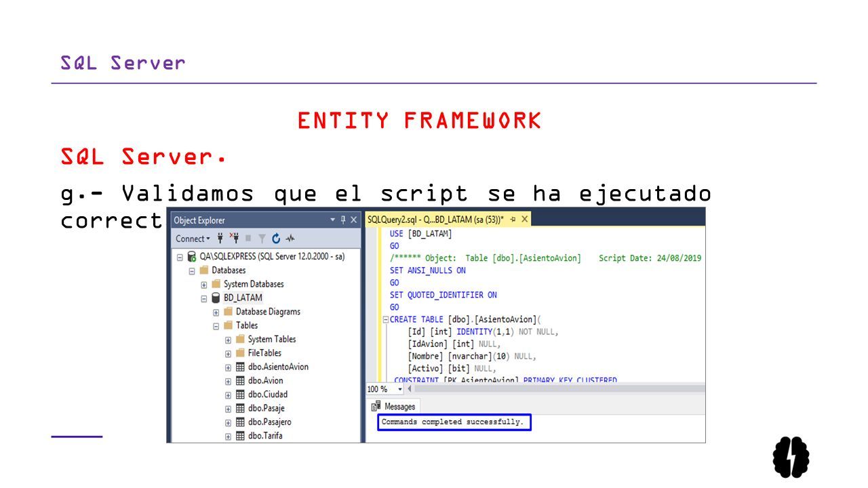Collapse the QA\SQLEXPRESS server node
The height and width of the screenshot is (488, 868).
pyautogui.click(x=180, y=257)
